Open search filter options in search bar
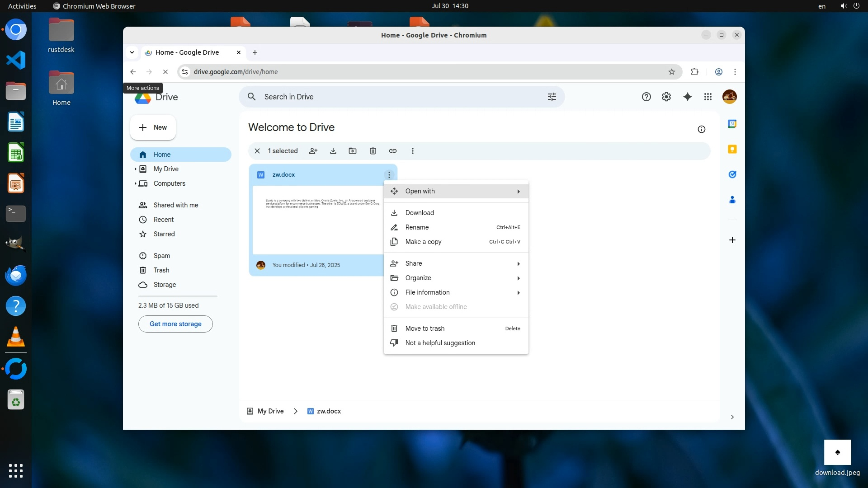 pyautogui.click(x=552, y=97)
